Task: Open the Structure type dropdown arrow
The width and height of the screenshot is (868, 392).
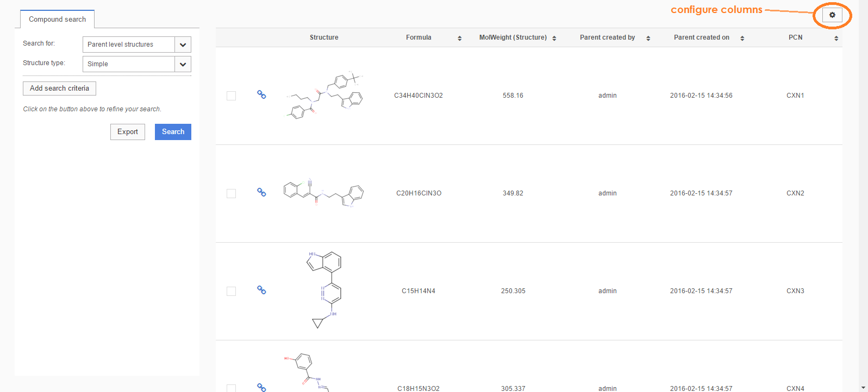Action: click(x=183, y=64)
